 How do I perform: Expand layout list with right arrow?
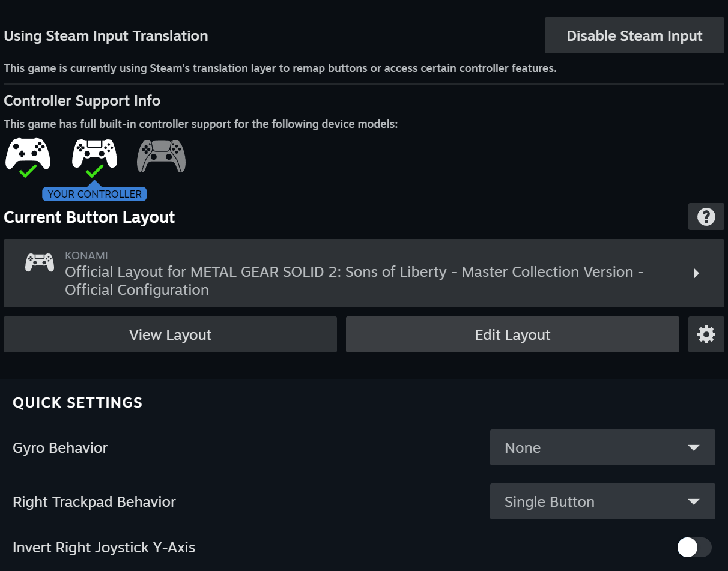pos(696,274)
